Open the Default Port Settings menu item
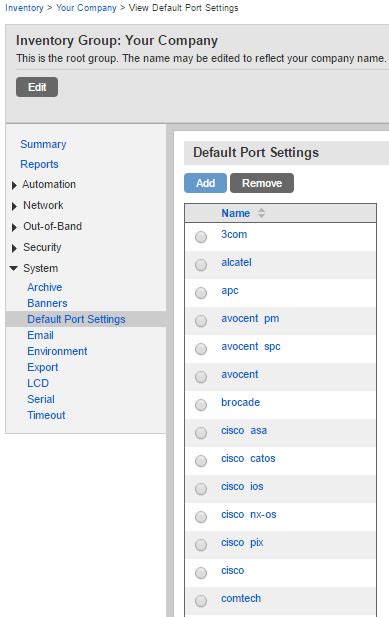This screenshot has width=389, height=617. (76, 319)
